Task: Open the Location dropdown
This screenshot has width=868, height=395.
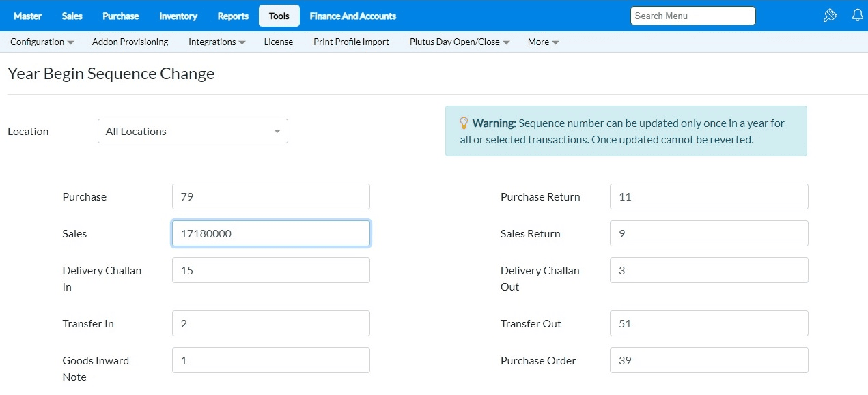Action: coord(193,131)
